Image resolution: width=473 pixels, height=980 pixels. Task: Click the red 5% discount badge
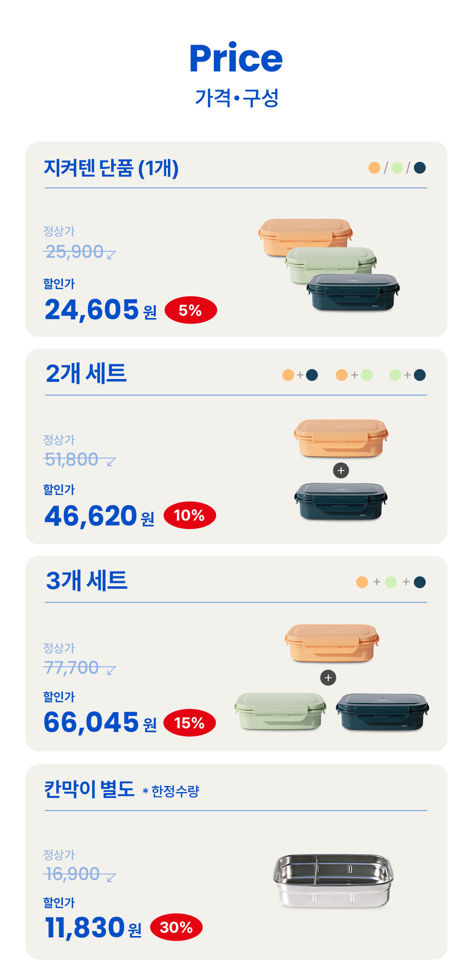(x=191, y=310)
